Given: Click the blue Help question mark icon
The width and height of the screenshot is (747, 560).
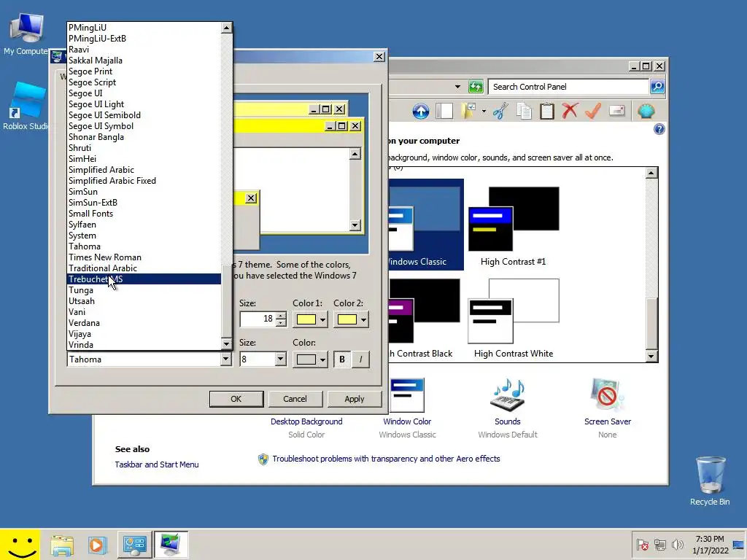Looking at the screenshot, I should tap(659, 129).
